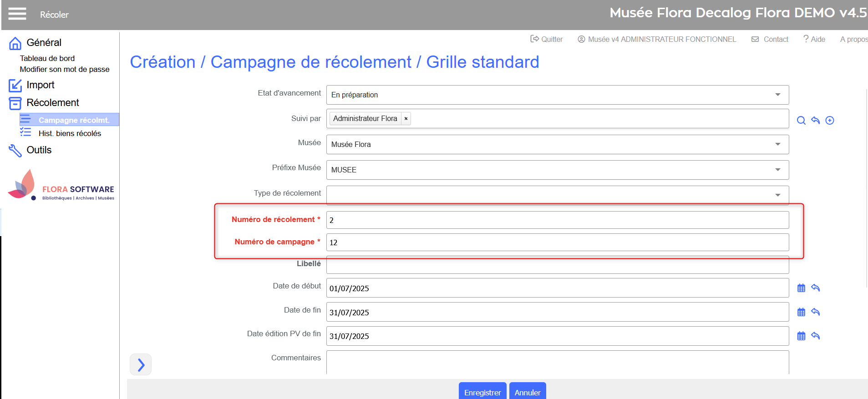868x399 pixels.
Task: Click the Enregistrer button
Action: (482, 392)
